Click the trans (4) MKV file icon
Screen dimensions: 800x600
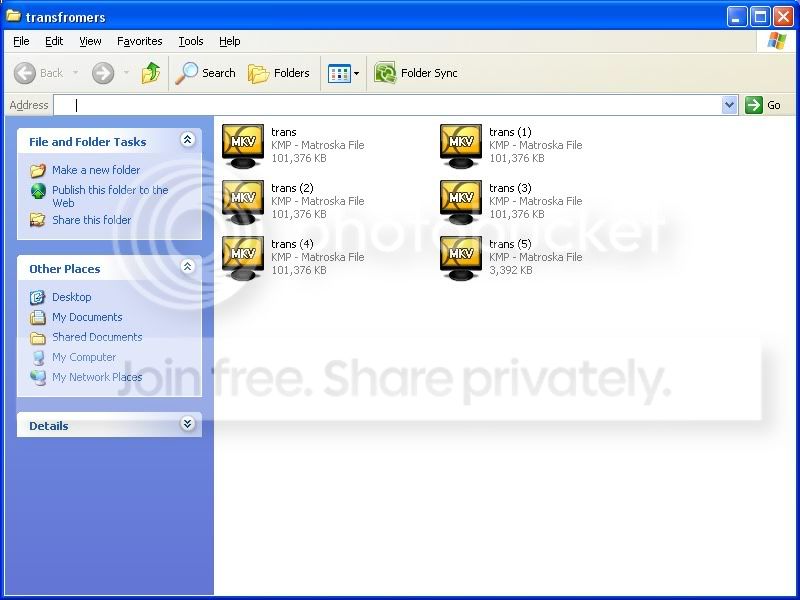[243, 258]
